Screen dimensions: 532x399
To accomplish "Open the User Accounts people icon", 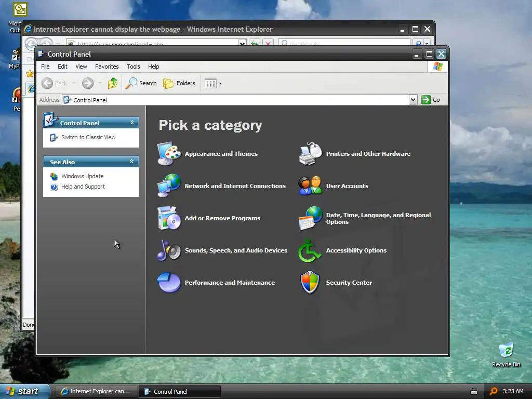I will coord(310,185).
